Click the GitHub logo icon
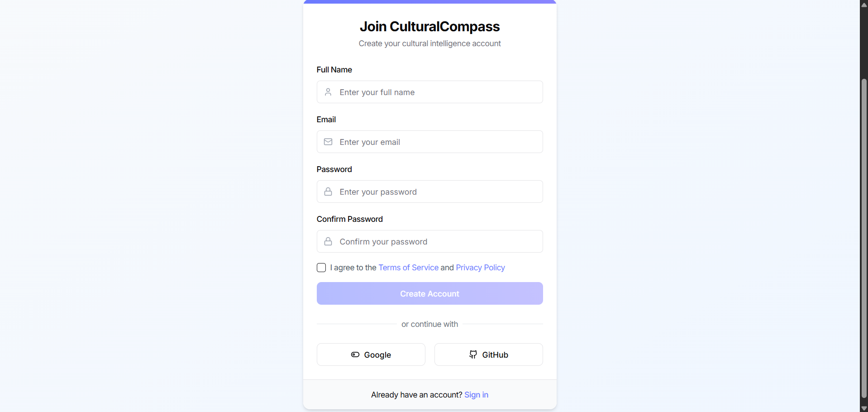Viewport: 868px width, 412px height. click(473, 355)
